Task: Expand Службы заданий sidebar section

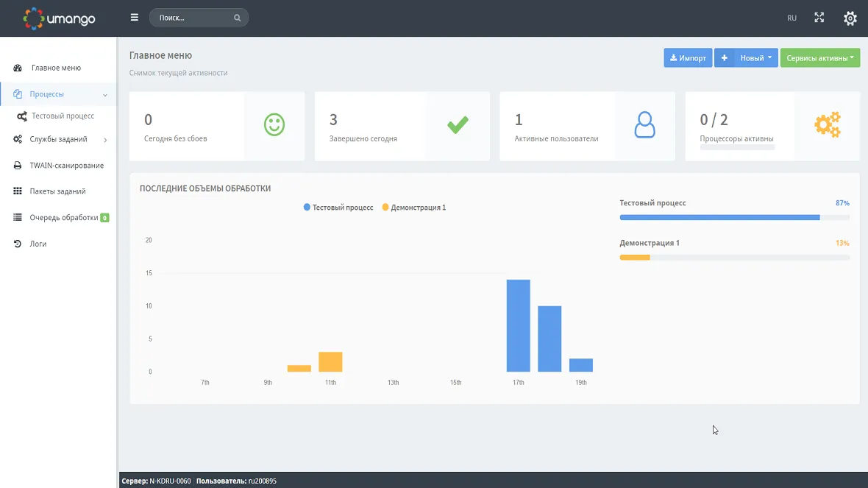Action: click(x=59, y=139)
